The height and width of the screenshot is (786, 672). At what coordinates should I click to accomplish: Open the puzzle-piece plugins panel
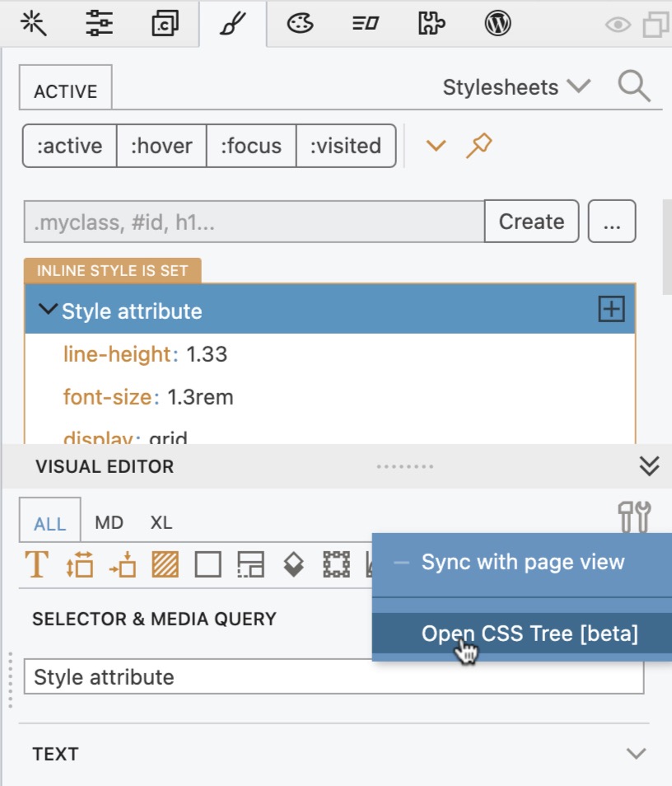coord(432,24)
